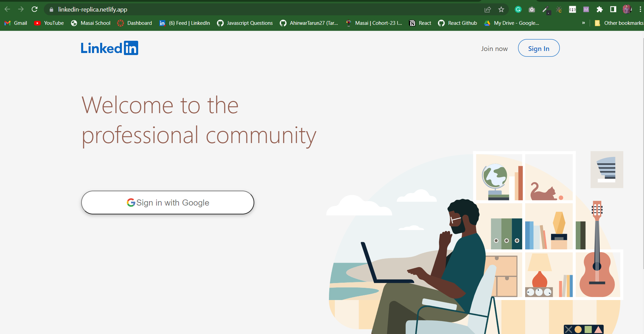Open the Masai | Cohort-23 bookmark
This screenshot has width=644, height=334.
point(374,23)
